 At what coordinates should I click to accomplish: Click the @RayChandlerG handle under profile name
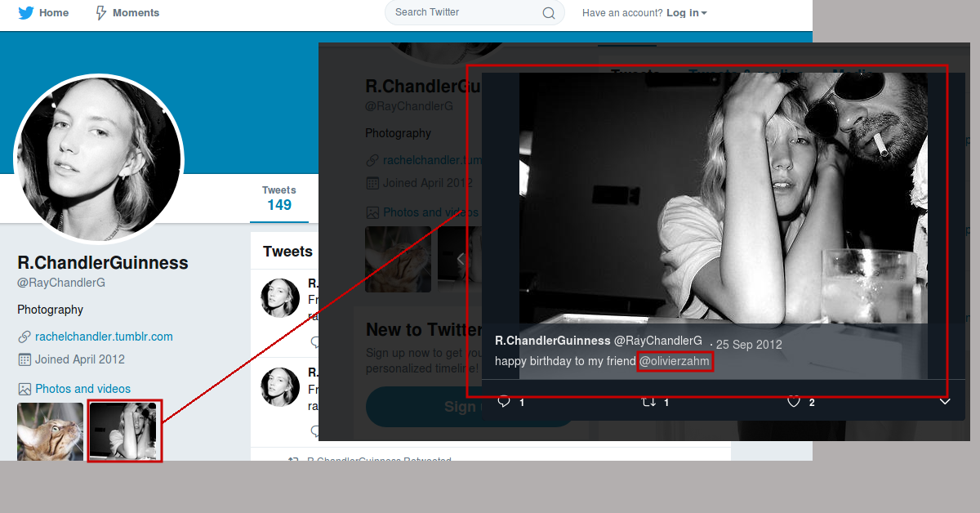61,283
